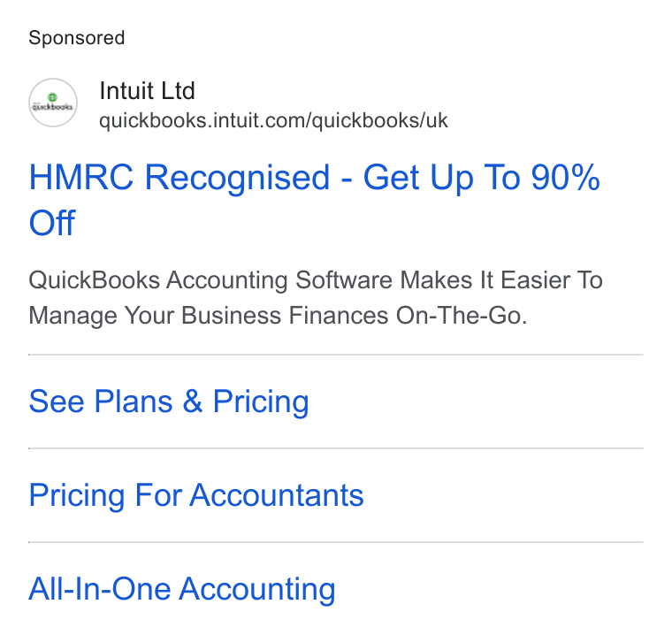Select the green QuickBooks favicon beside Intuit Ltd
672x635 pixels.
pos(53,103)
